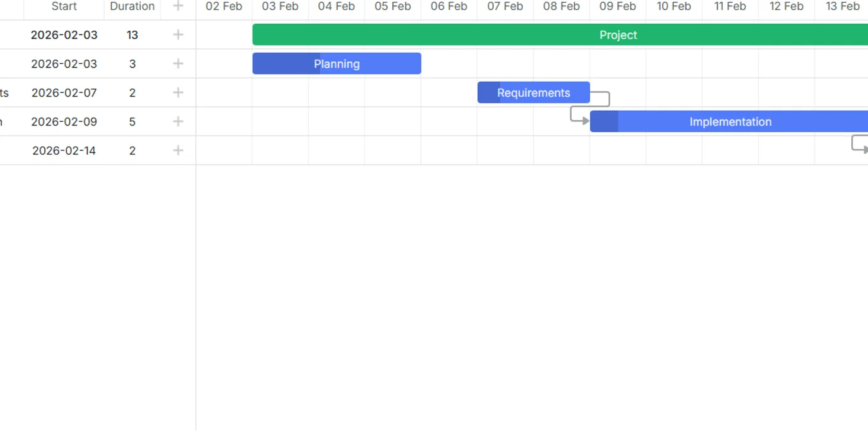Click plus icon in the 2026-02-07 row
This screenshot has width=868, height=434.
(178, 93)
